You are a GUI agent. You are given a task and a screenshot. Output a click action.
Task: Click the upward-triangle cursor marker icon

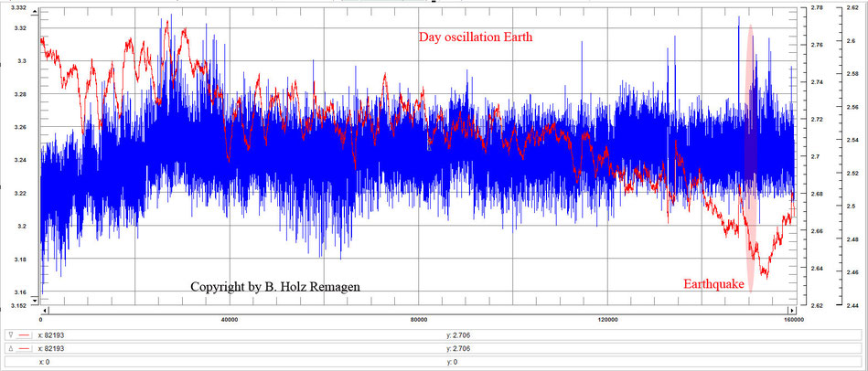(11, 348)
